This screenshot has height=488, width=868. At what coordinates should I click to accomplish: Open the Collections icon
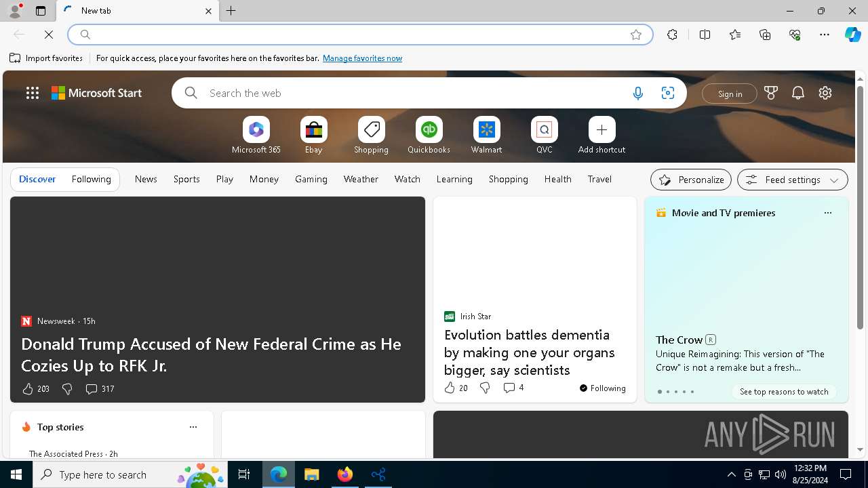(765, 35)
